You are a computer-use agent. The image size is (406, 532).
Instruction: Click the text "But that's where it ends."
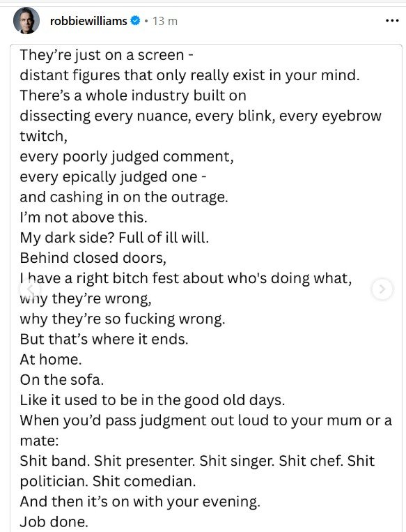pos(104,340)
